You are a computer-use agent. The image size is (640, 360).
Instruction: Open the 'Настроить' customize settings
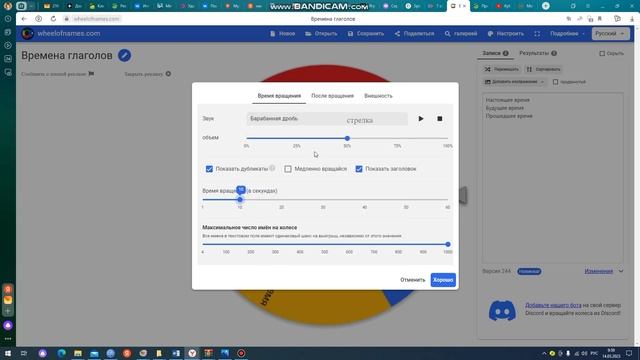tap(506, 33)
